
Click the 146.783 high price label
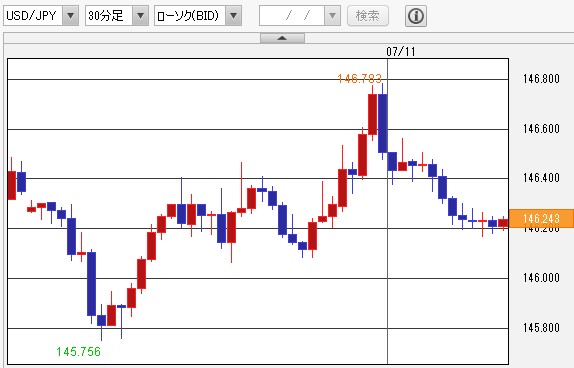[359, 78]
